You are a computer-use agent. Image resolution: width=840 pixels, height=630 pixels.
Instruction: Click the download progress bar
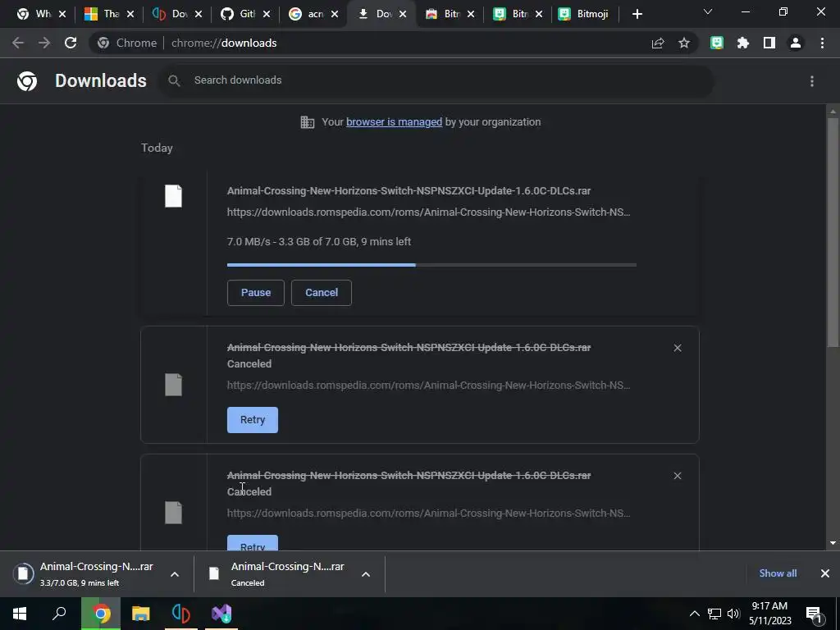click(431, 265)
